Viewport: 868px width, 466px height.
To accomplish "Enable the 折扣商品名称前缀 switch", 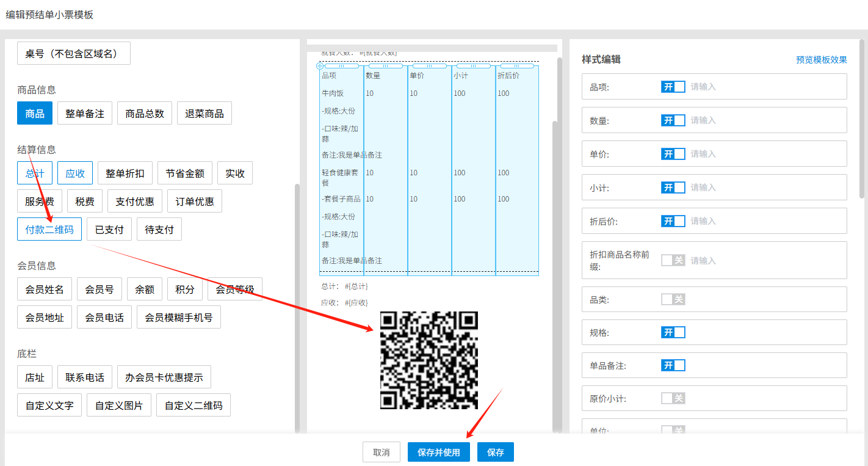I will click(673, 260).
